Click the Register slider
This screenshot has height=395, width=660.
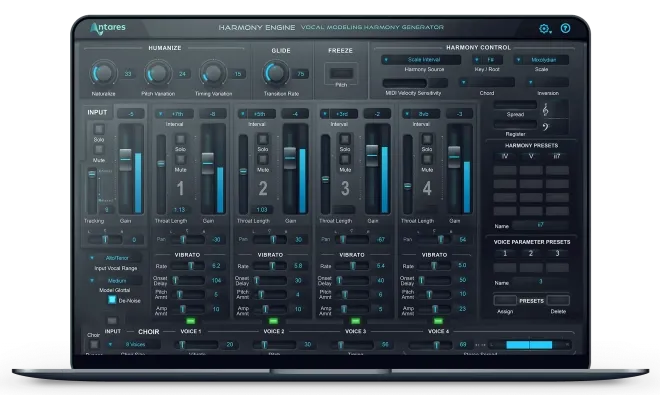515,124
